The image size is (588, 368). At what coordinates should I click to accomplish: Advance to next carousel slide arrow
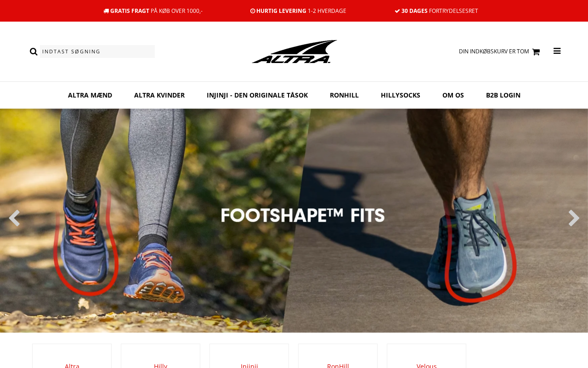click(574, 218)
